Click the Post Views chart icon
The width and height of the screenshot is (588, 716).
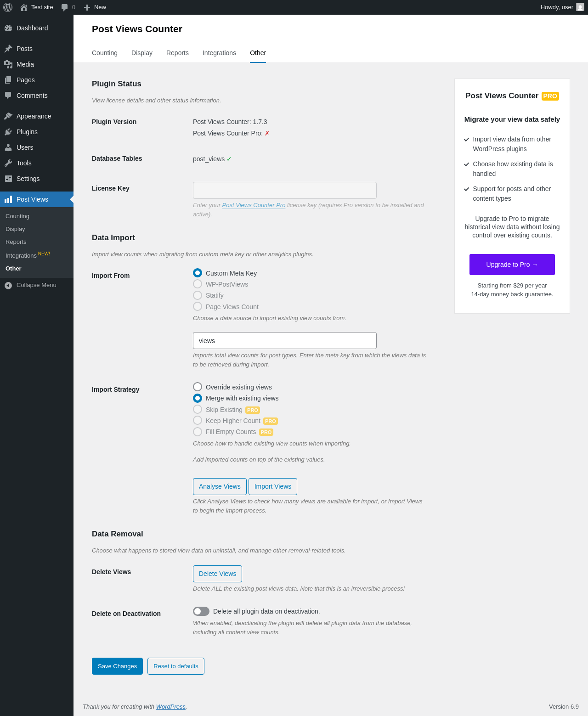pos(8,199)
